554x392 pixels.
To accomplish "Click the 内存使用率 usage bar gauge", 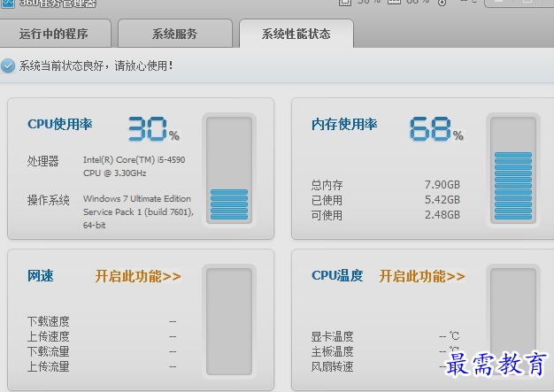I will pos(513,170).
